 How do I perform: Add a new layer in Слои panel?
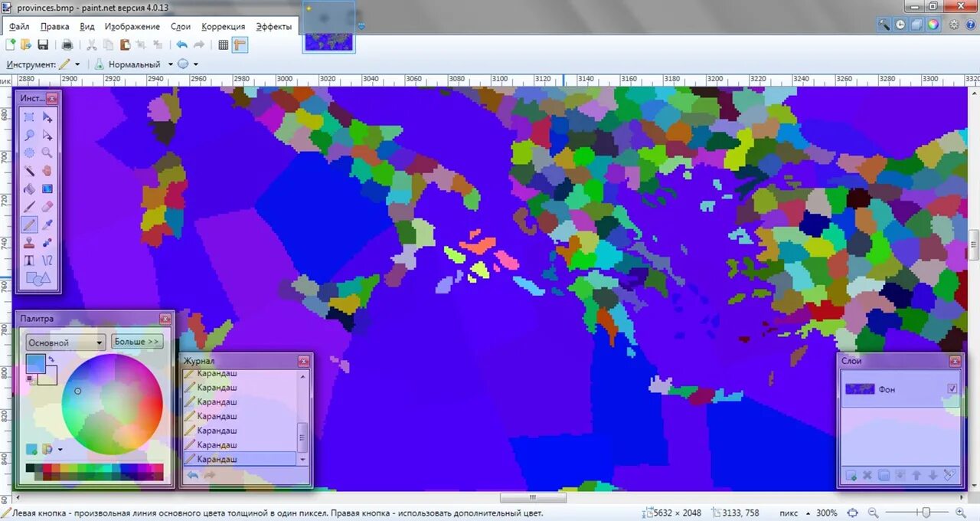click(851, 476)
